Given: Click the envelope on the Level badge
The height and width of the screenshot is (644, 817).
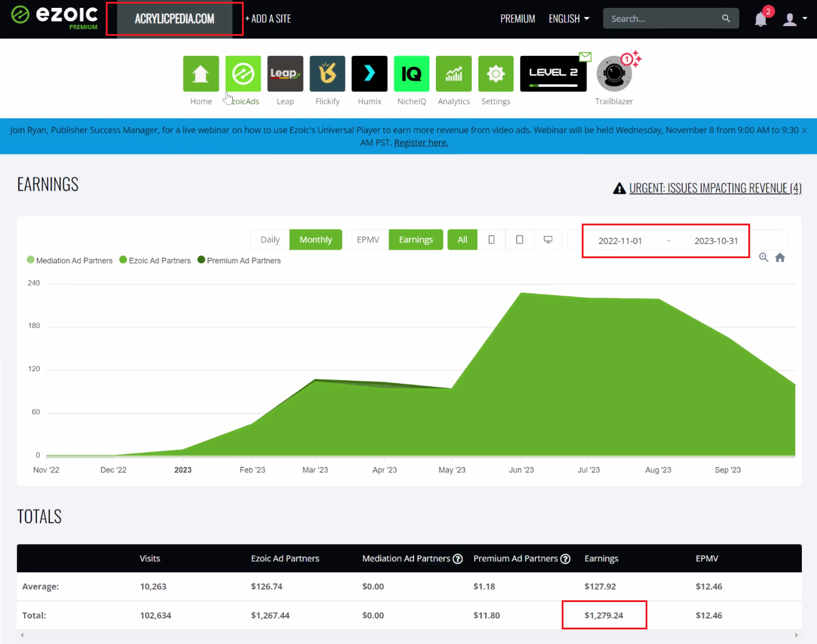Looking at the screenshot, I should coord(585,57).
